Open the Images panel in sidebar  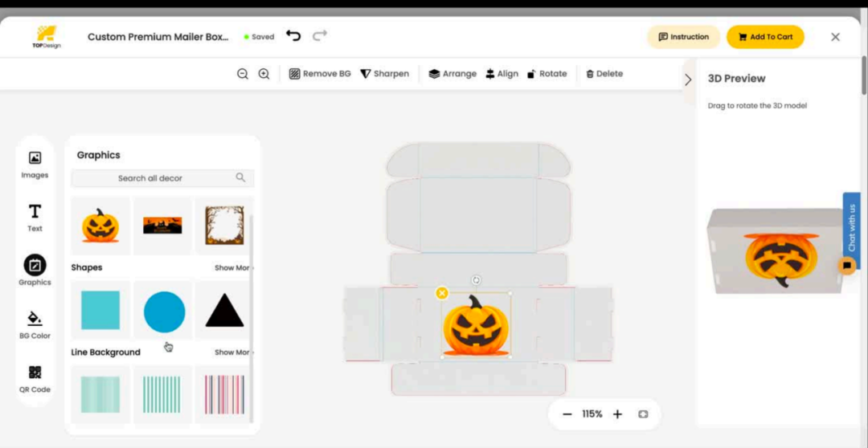pyautogui.click(x=35, y=164)
